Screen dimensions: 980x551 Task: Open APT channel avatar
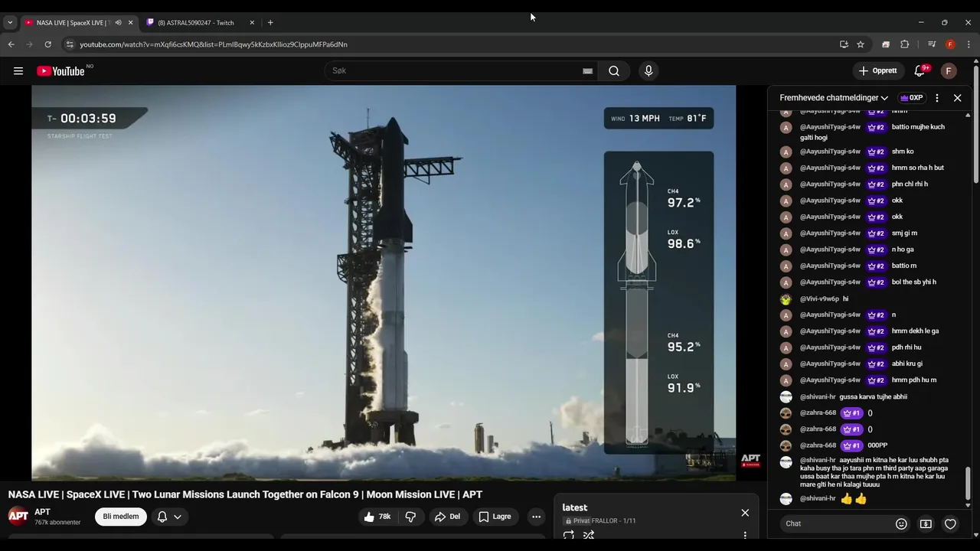(18, 517)
